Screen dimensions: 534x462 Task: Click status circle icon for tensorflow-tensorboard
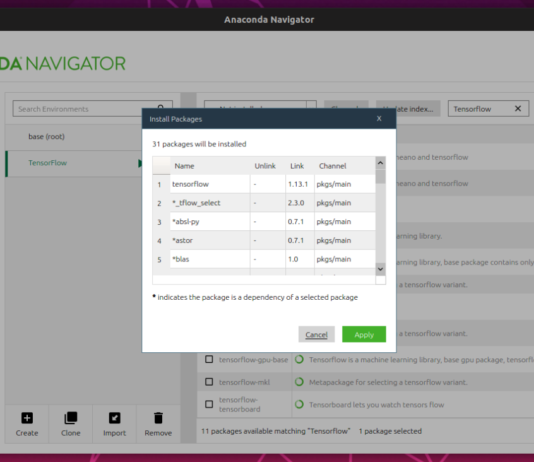299,404
